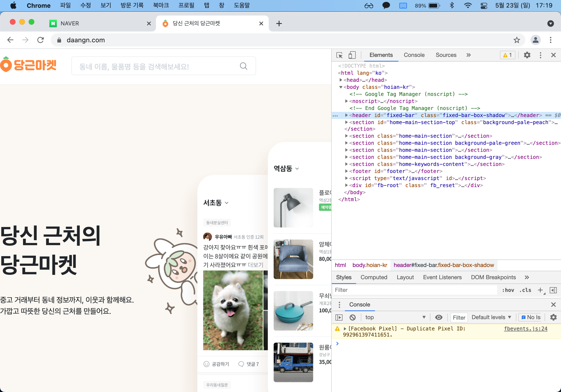The width and height of the screenshot is (561, 392).
Task: Click the live expression eye icon
Action: (439, 317)
